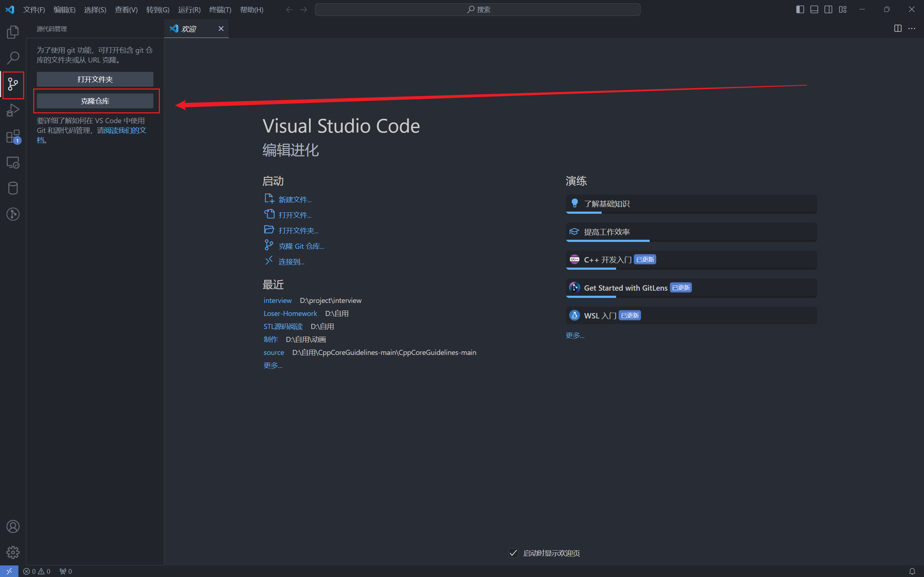Click the remote window status bar icon

pyautogui.click(x=9, y=571)
